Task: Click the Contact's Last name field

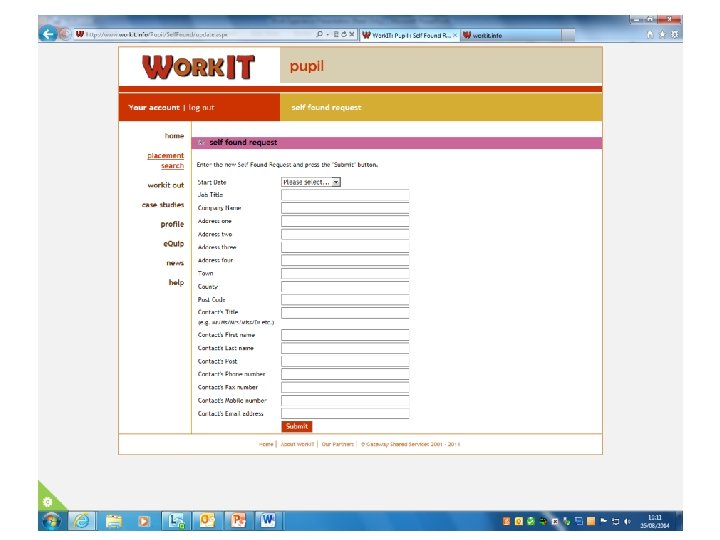Action: pyautogui.click(x=345, y=348)
